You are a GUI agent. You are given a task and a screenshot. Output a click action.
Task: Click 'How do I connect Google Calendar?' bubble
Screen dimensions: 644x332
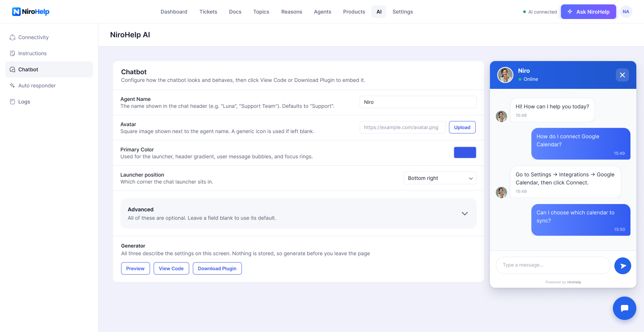pos(581,144)
